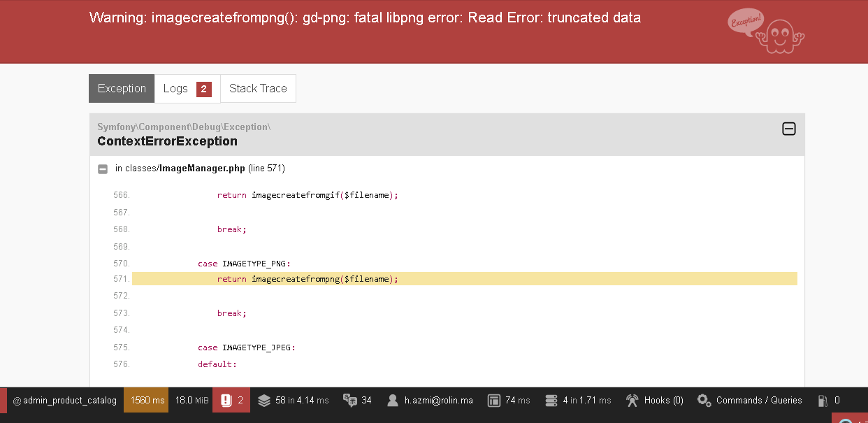Collapse the ContextErrorException block
This screenshot has width=868, height=423.
click(788, 129)
